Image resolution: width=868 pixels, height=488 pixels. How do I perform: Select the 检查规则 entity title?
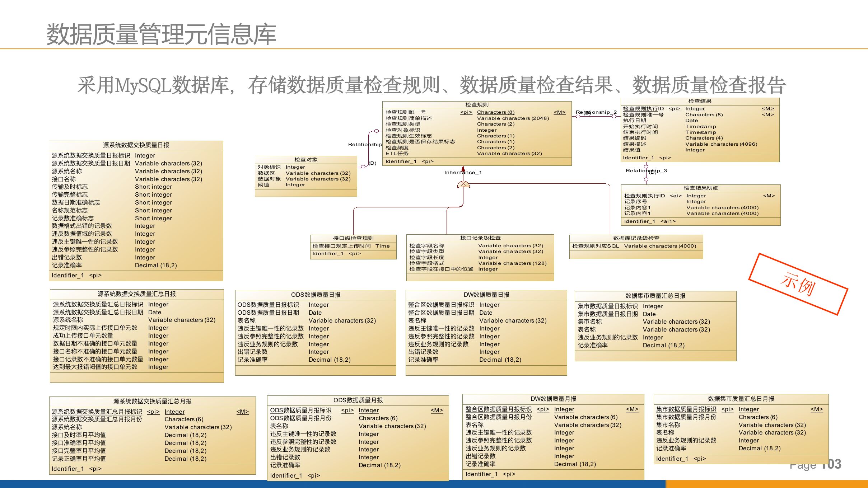tap(477, 105)
